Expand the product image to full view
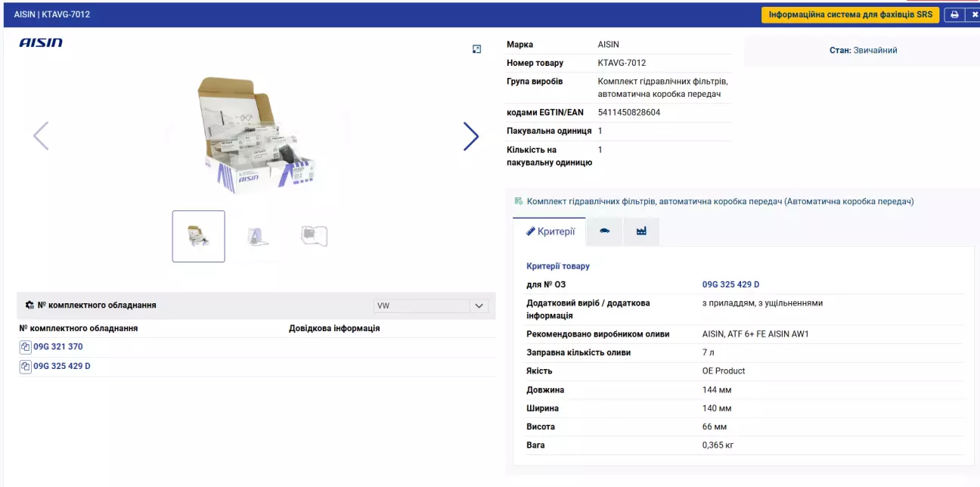The image size is (980, 487). 476,49
